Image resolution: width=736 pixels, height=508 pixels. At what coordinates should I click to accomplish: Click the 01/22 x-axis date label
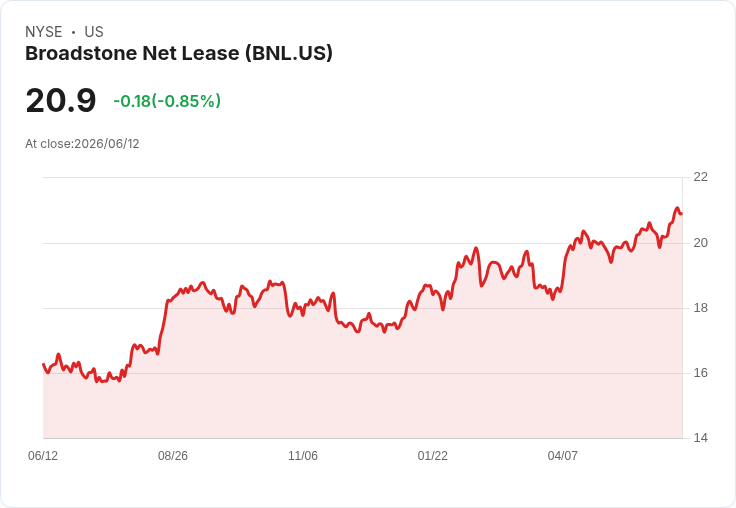pos(433,455)
